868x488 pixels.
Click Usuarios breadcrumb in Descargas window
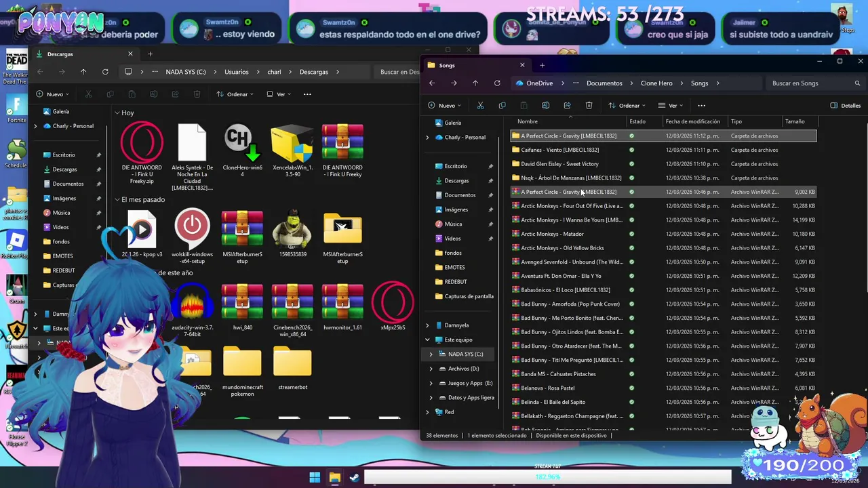coord(237,72)
